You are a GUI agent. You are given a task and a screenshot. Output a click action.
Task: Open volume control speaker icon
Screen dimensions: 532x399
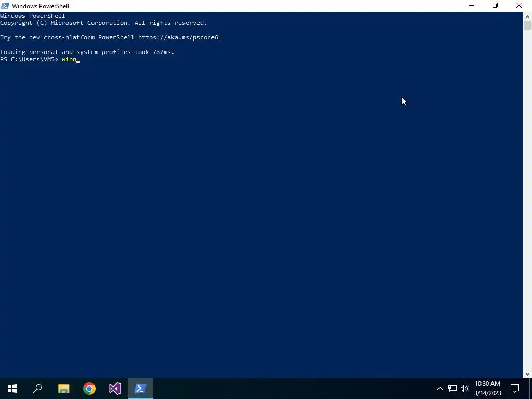tap(464, 389)
